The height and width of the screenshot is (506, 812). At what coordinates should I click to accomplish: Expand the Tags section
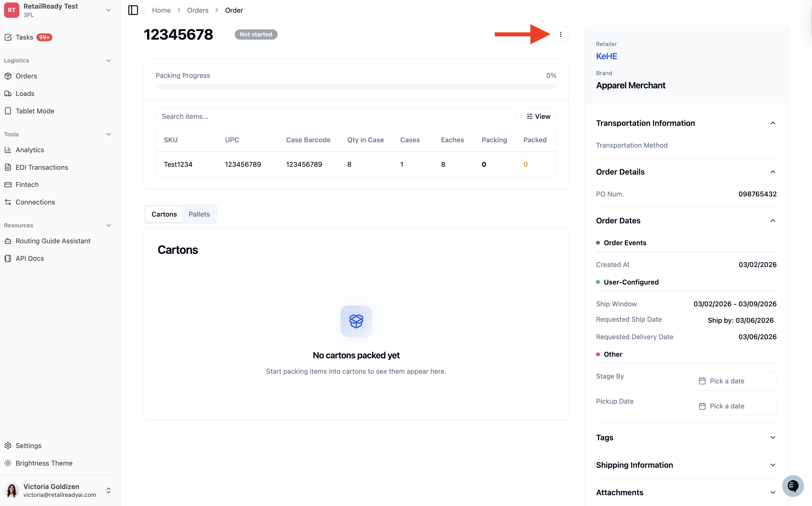[686, 437]
